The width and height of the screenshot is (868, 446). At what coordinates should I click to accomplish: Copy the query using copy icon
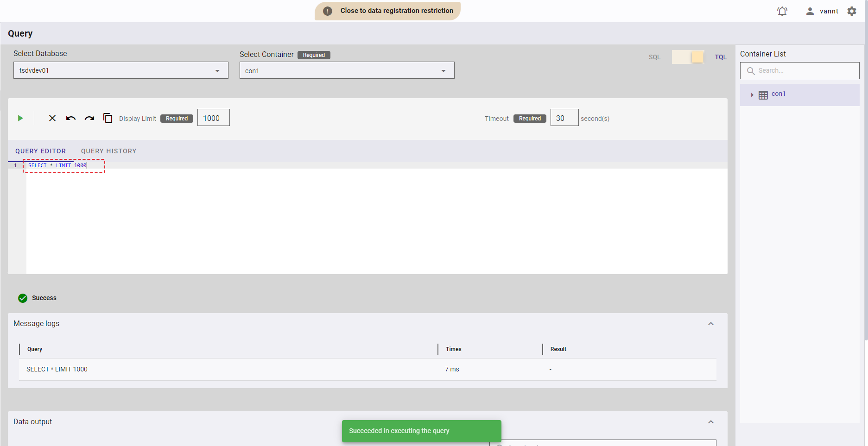pos(108,118)
